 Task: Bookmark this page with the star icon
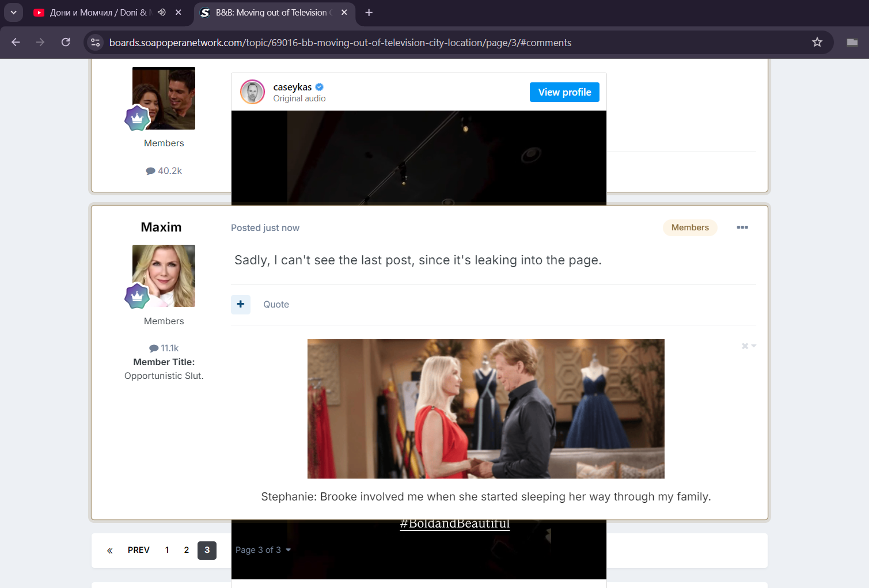tap(817, 42)
